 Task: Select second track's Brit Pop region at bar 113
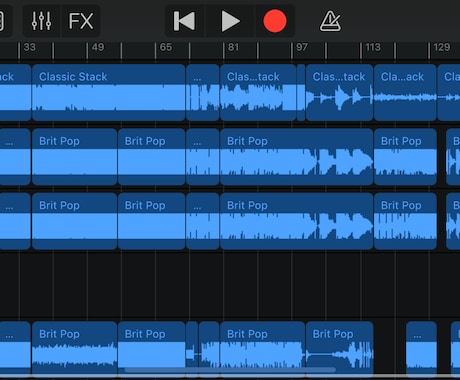click(405, 157)
